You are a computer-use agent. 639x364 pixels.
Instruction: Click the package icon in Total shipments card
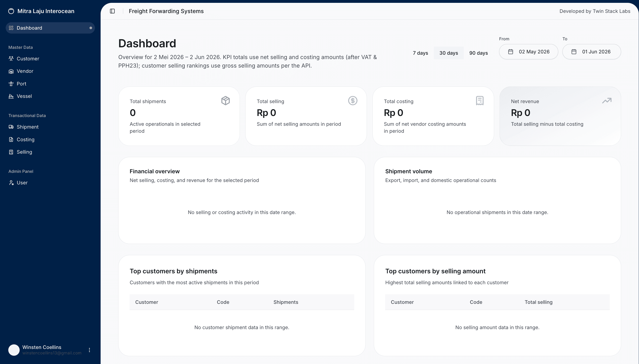[225, 100]
